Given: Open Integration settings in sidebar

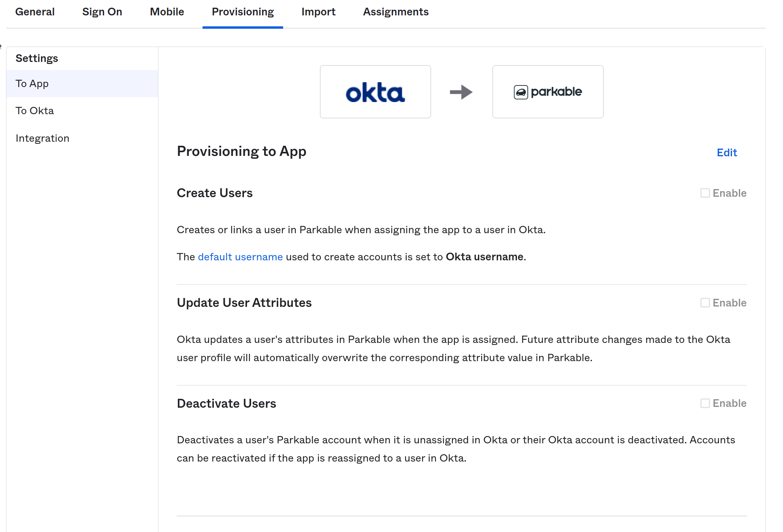Looking at the screenshot, I should pos(82,138).
